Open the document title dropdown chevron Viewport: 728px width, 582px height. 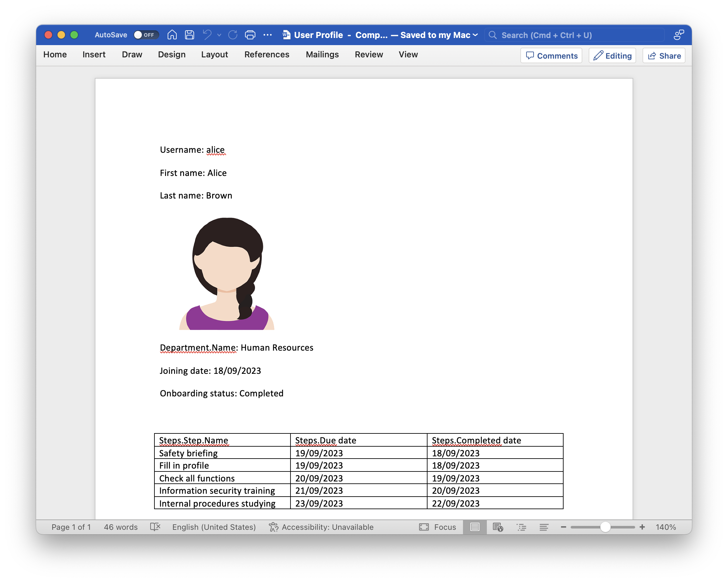(x=476, y=35)
